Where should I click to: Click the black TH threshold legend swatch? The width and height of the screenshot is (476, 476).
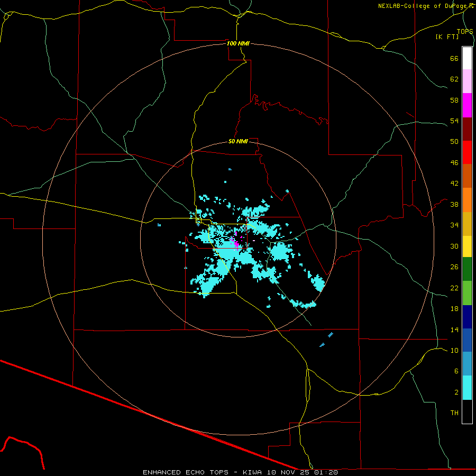coord(467,411)
